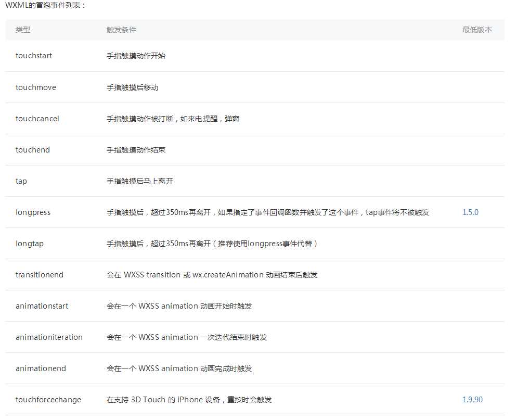Open the 1.5.0 version link
The width and height of the screenshot is (516, 420).
pos(470,212)
